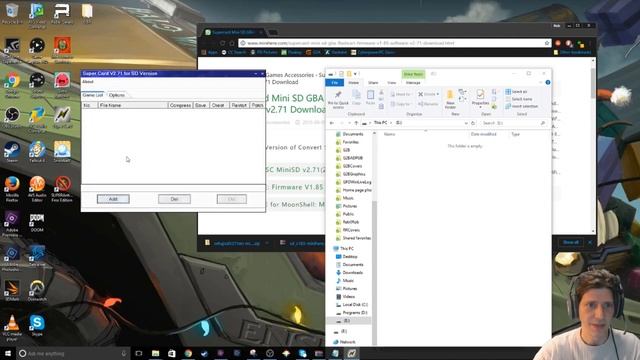The image size is (640, 360).
Task: Click the Properties icon in Explorer ribbon
Action: [480, 98]
